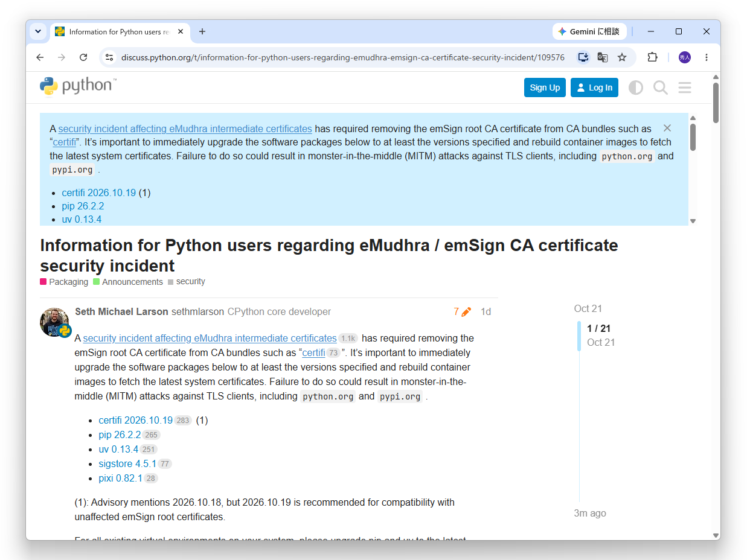
Task: Click the topic title heading
Action: pos(329,255)
